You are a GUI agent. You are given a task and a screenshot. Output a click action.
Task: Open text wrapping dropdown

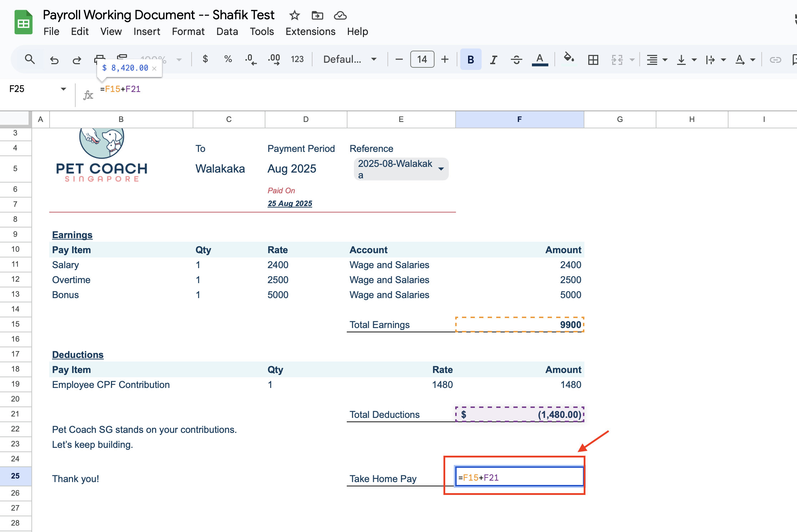(715, 60)
